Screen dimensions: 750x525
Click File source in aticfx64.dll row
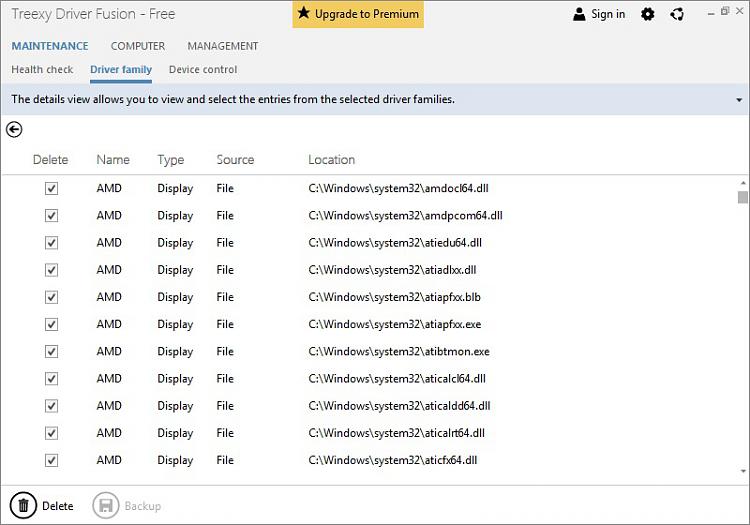(x=225, y=460)
